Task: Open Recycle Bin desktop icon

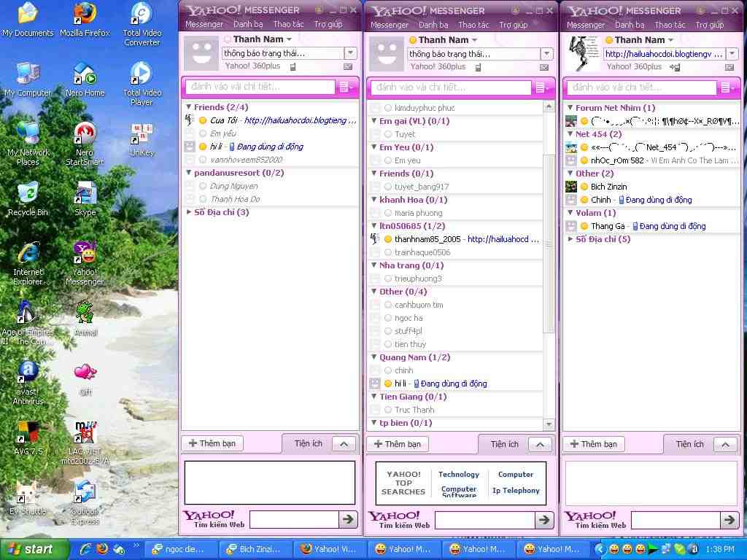Action: (28, 199)
